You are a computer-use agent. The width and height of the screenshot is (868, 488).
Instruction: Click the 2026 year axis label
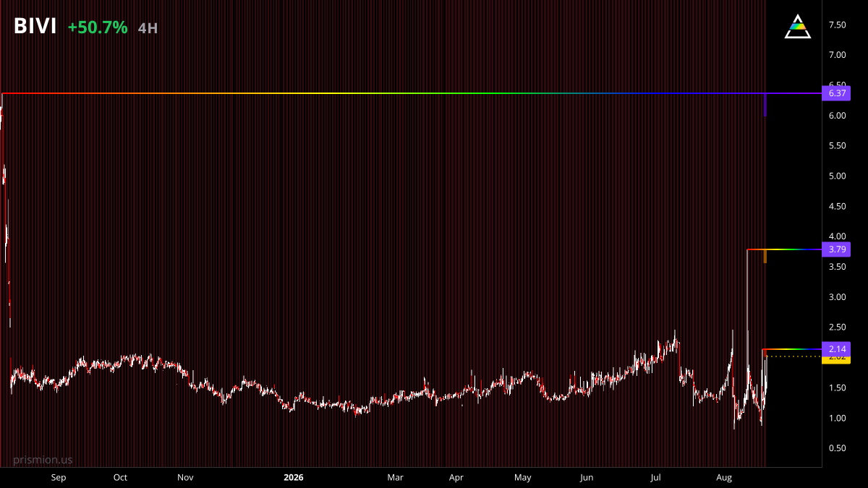tap(293, 477)
